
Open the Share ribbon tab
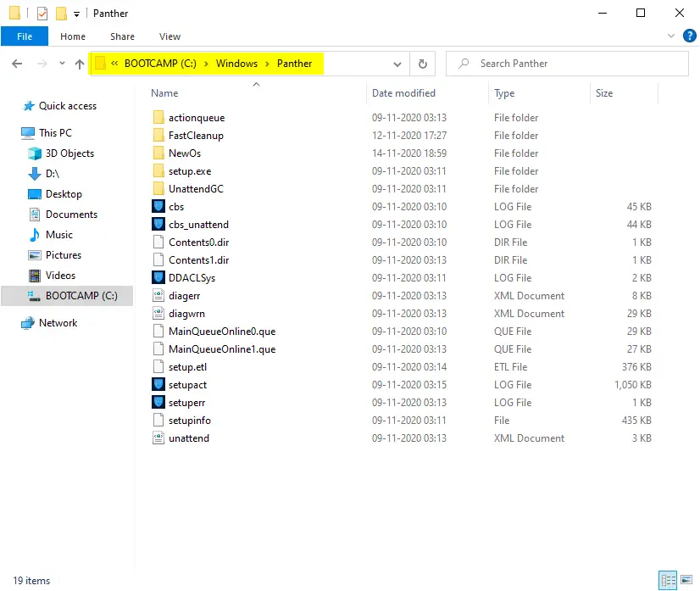pos(122,36)
